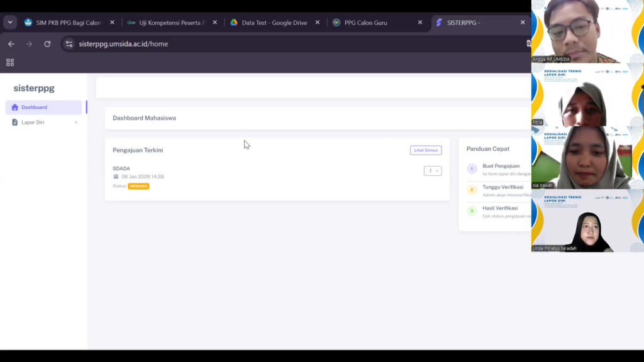Close the Uji Kompetensi Peserta tab
This screenshot has width=644, height=362.
tap(214, 23)
